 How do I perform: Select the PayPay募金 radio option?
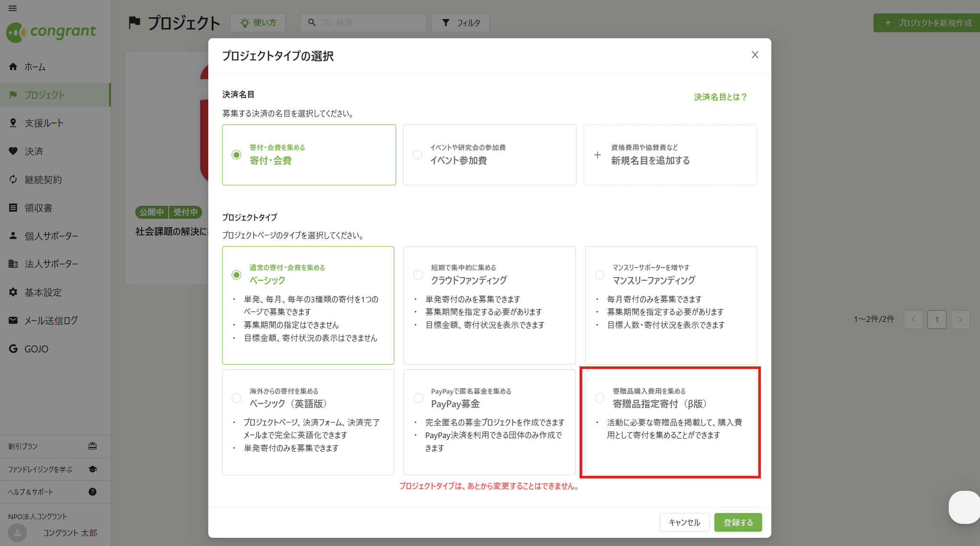pos(418,398)
